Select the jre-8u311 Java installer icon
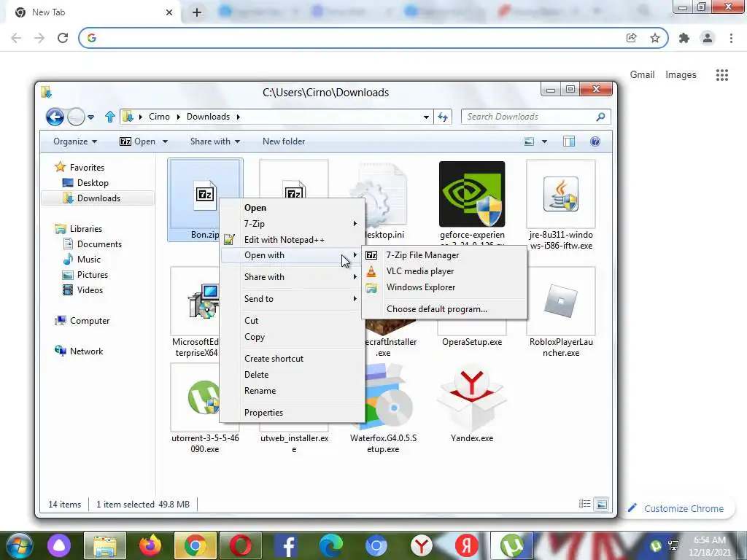 click(x=561, y=194)
